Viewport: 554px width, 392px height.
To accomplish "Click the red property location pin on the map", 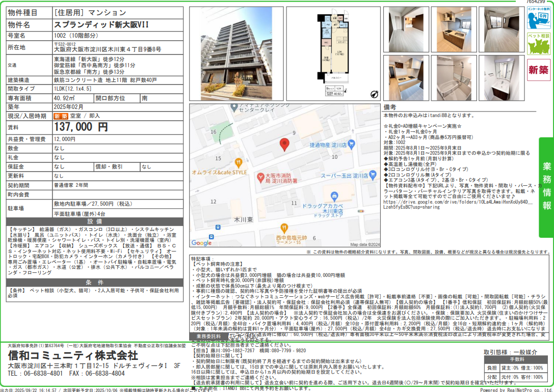I will point(285,145).
